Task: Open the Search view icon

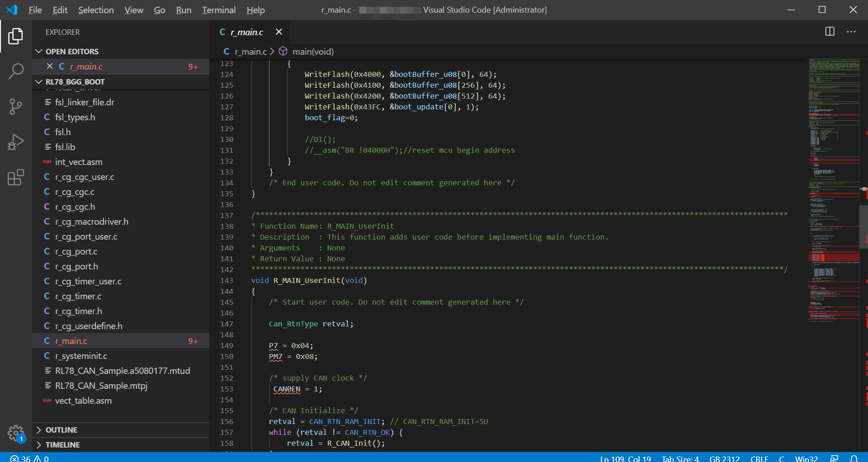Action: click(16, 71)
